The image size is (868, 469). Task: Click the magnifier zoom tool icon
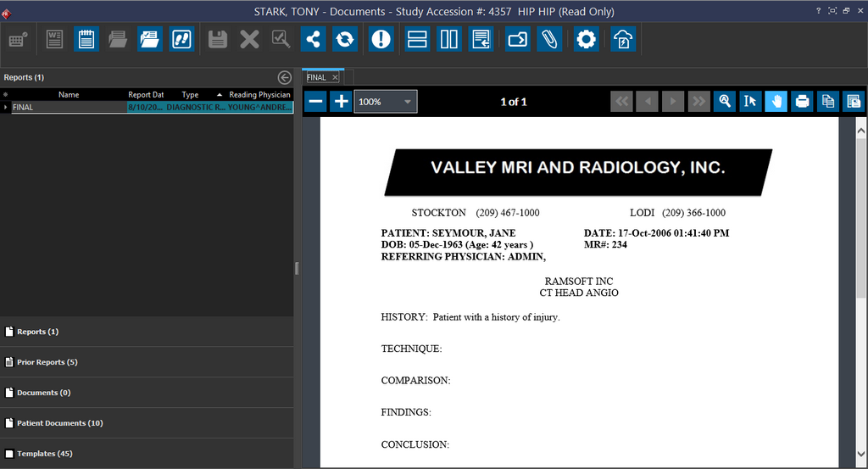(x=725, y=102)
